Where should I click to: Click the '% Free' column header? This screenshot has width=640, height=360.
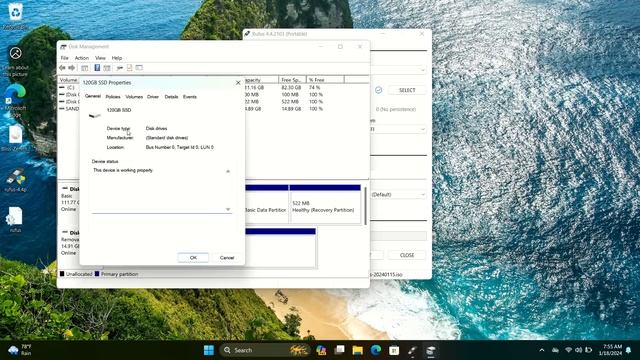point(325,80)
